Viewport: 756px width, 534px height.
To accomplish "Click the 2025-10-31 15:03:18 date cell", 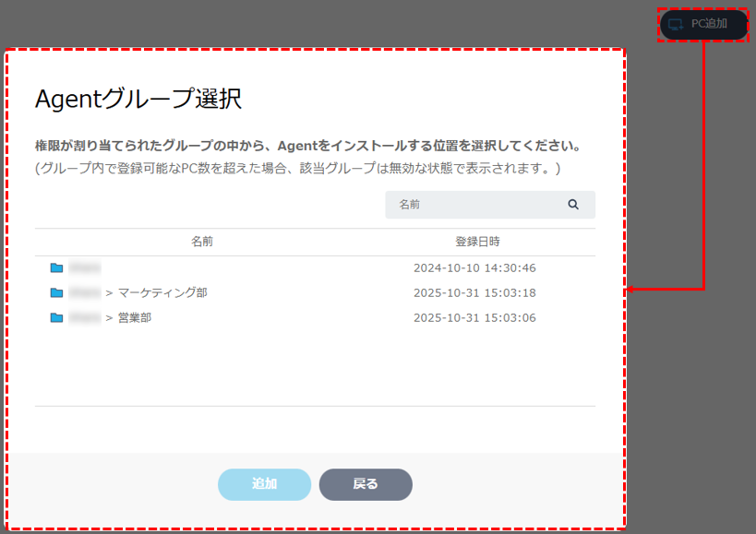I will [474, 293].
